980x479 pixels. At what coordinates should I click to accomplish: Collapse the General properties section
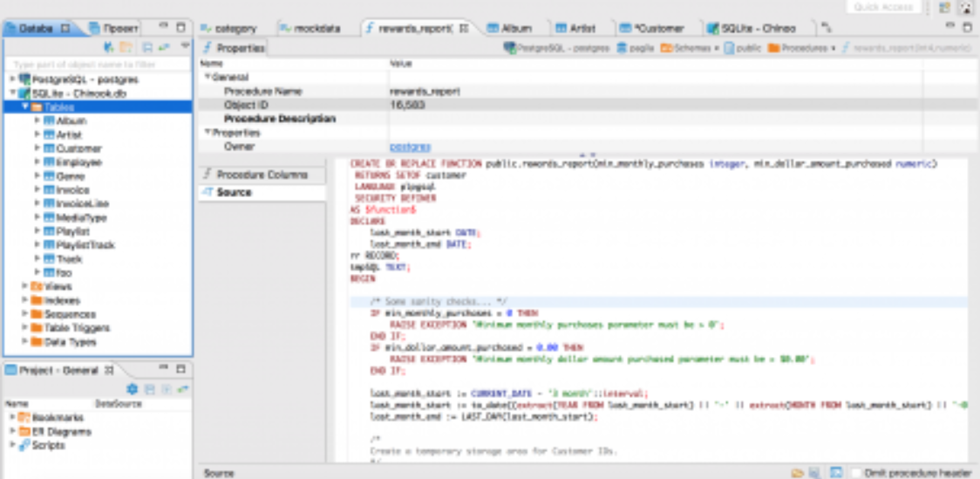[208, 77]
